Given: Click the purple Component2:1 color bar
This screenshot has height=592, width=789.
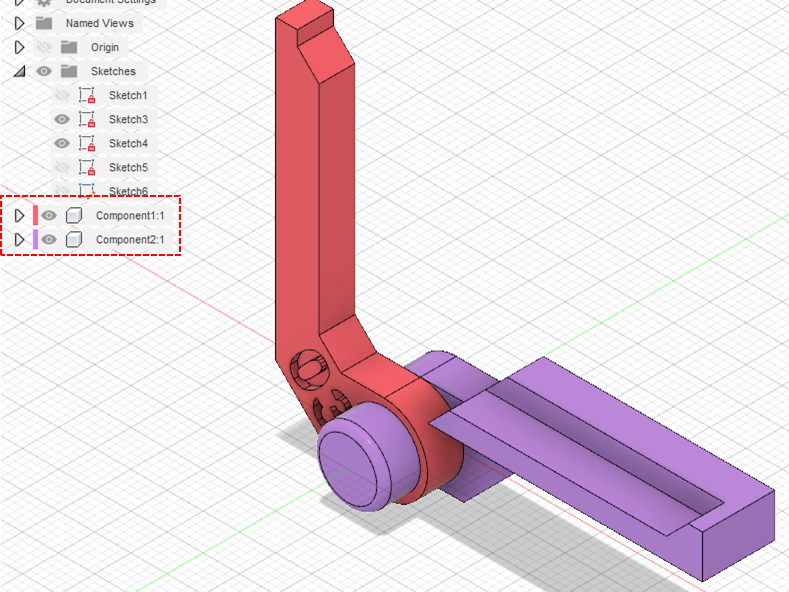Looking at the screenshot, I should [35, 240].
